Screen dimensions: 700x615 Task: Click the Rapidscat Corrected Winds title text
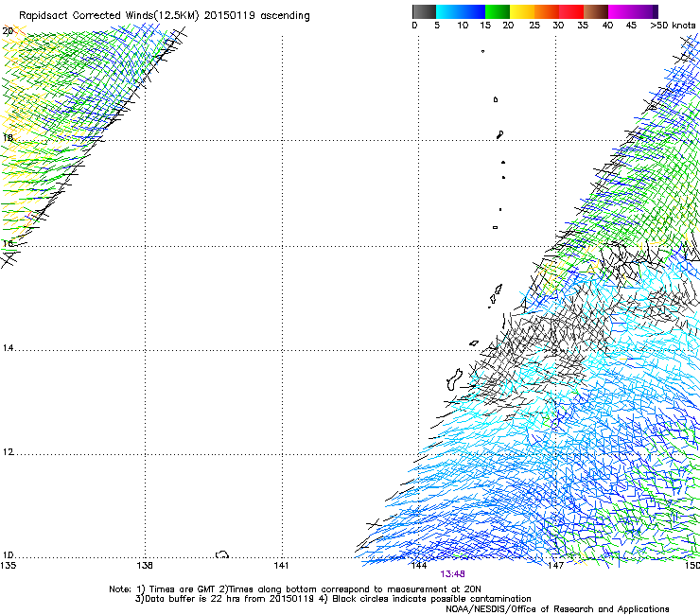click(165, 16)
